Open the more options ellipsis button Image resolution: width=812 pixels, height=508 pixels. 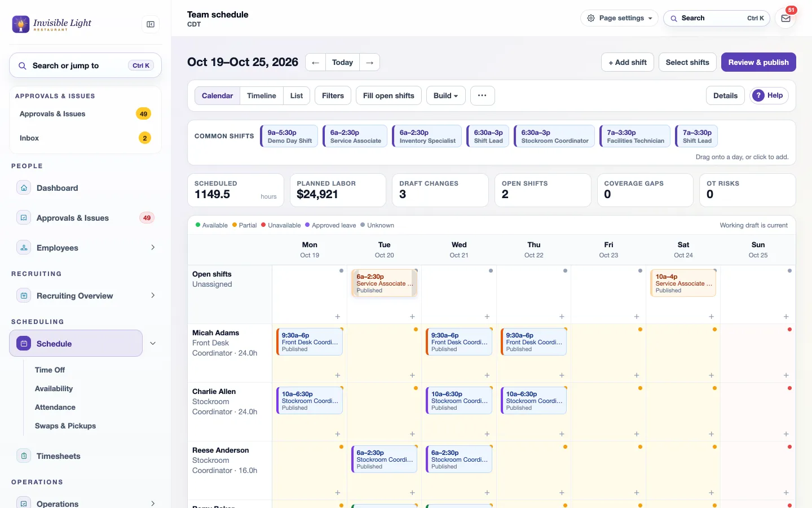coord(482,95)
